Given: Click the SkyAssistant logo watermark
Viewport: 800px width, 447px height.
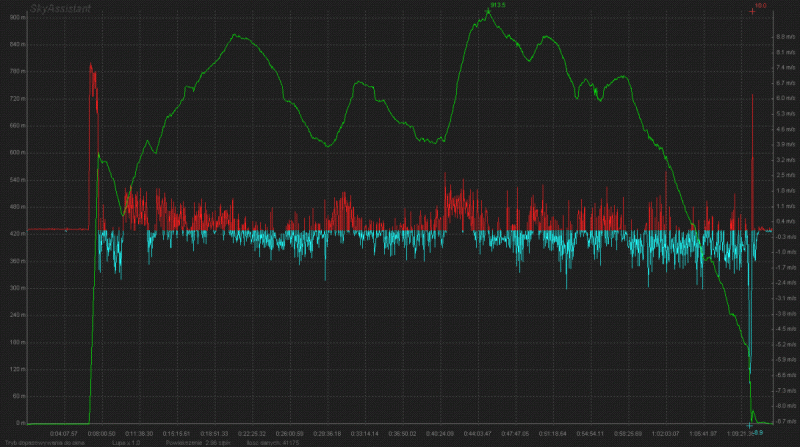Looking at the screenshot, I should [x=62, y=8].
